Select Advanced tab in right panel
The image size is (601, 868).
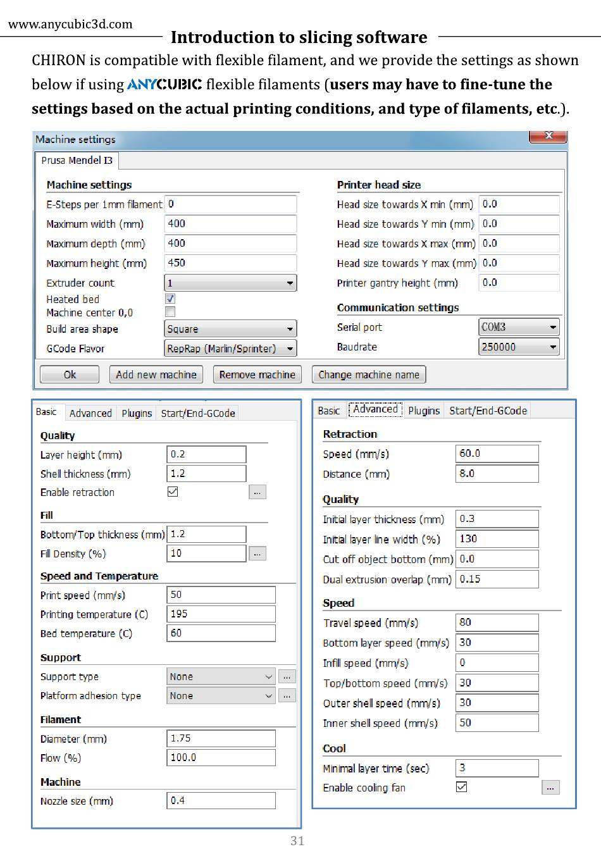(376, 409)
